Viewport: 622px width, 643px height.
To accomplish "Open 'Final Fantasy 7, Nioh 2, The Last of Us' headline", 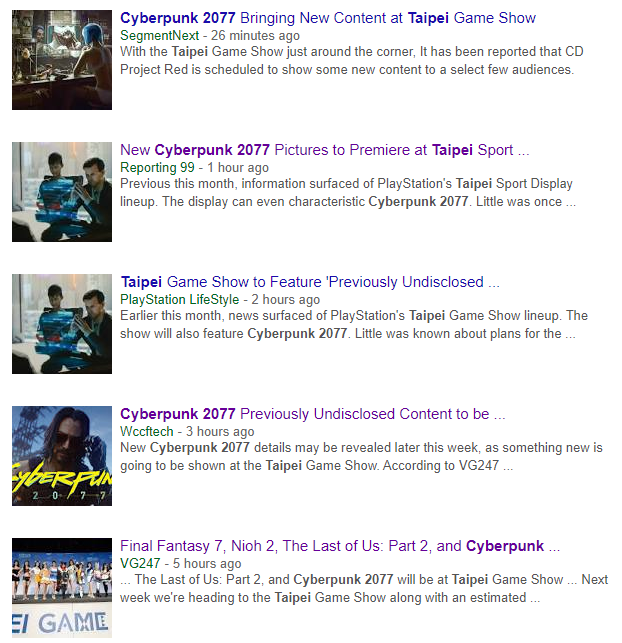I will tap(339, 546).
